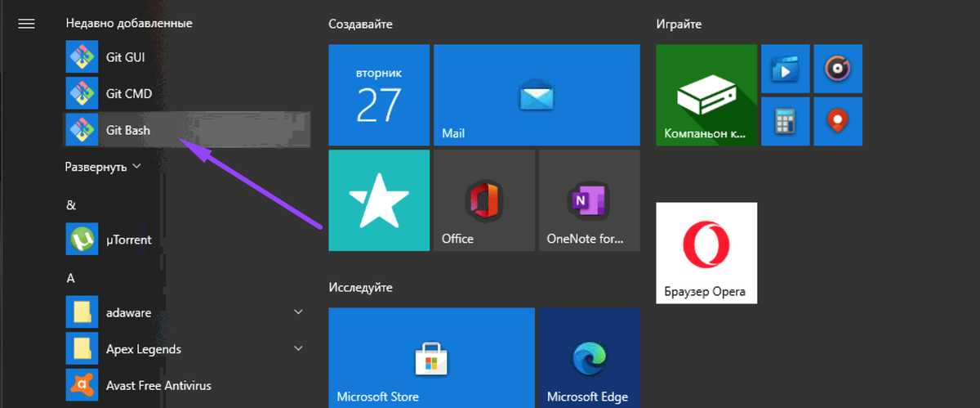
Task: Click the Создавайте group heading
Action: [x=360, y=25]
